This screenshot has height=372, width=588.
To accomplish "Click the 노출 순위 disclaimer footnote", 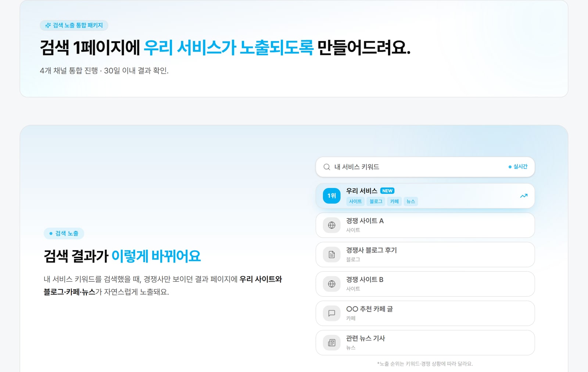I will [425, 364].
